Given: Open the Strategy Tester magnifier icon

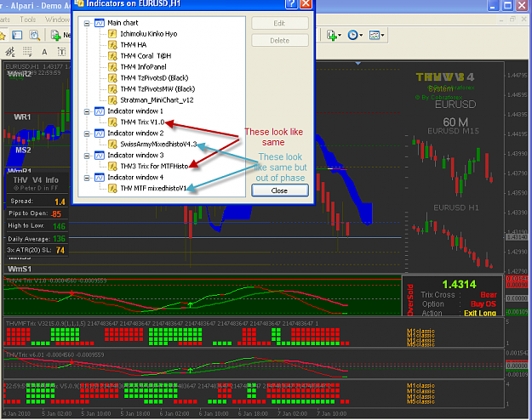Looking at the screenshot, I should tap(34, 35).
